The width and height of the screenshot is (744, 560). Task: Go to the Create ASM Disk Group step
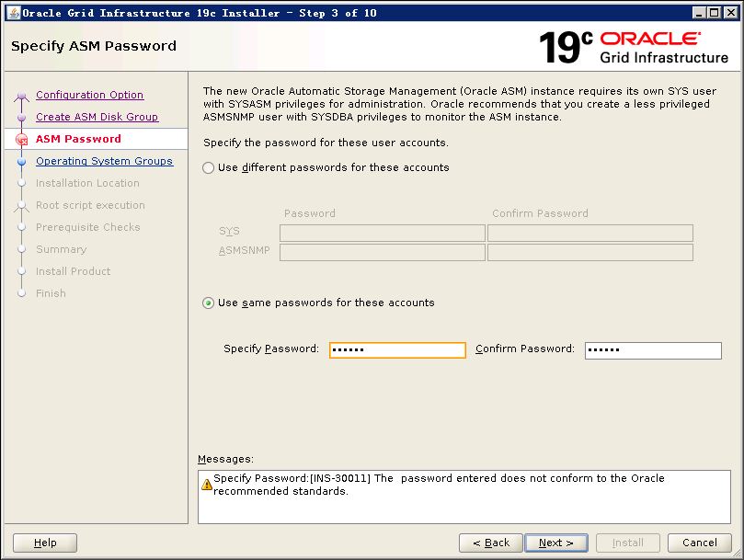pyautogui.click(x=97, y=117)
